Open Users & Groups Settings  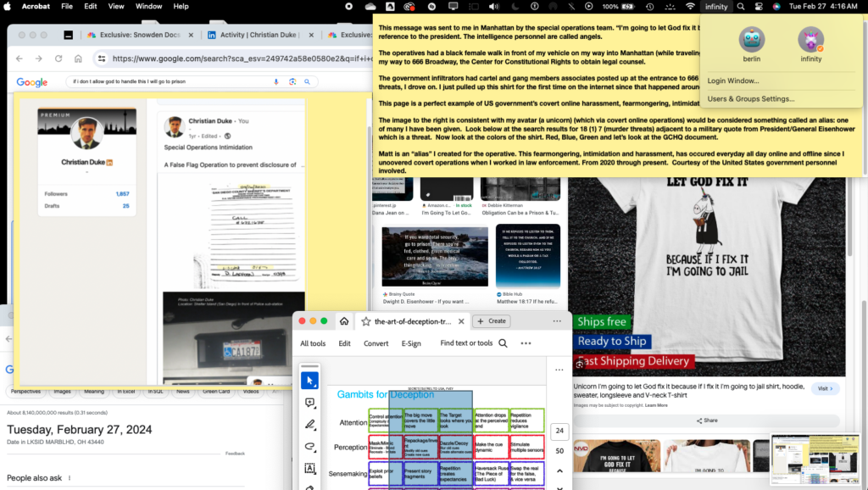(751, 98)
